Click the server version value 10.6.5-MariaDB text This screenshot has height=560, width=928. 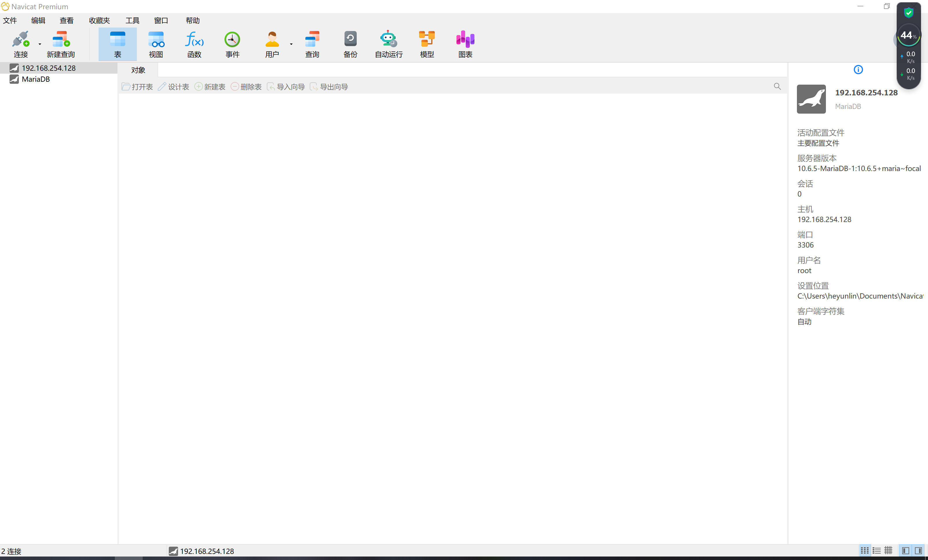pos(859,169)
